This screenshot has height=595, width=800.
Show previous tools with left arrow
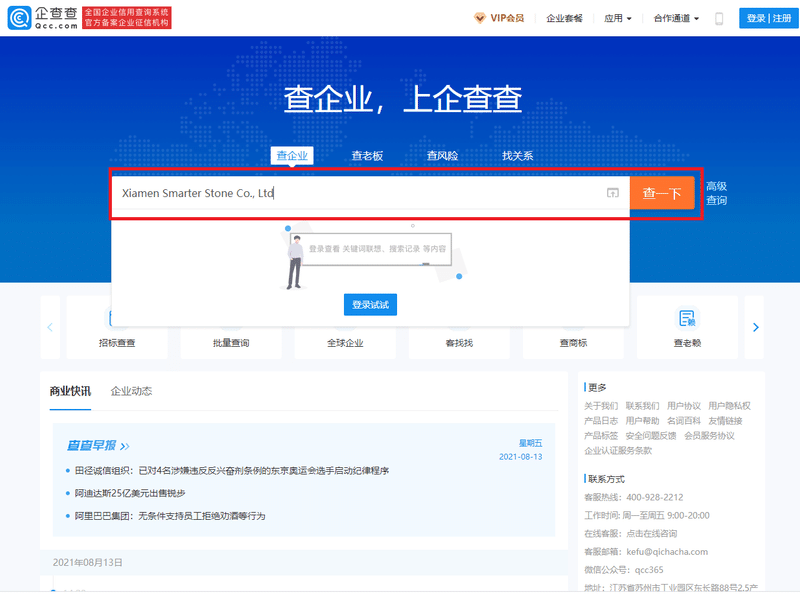click(x=50, y=327)
